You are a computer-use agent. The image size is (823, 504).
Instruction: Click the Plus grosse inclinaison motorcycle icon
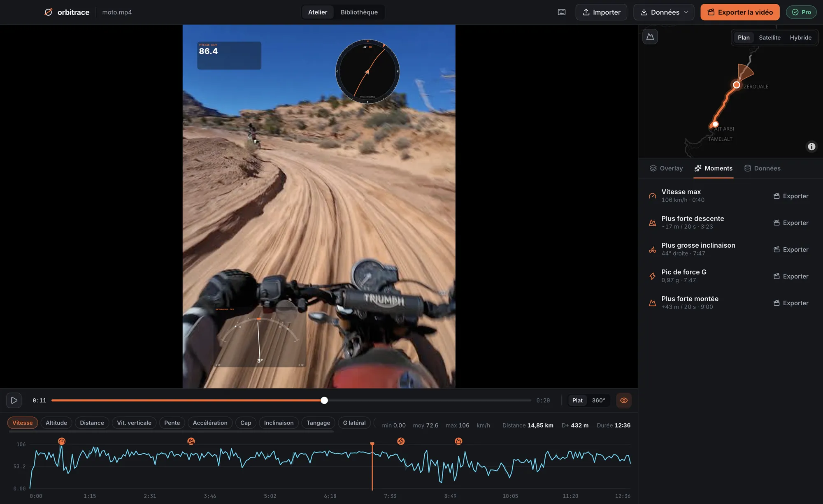(x=653, y=249)
